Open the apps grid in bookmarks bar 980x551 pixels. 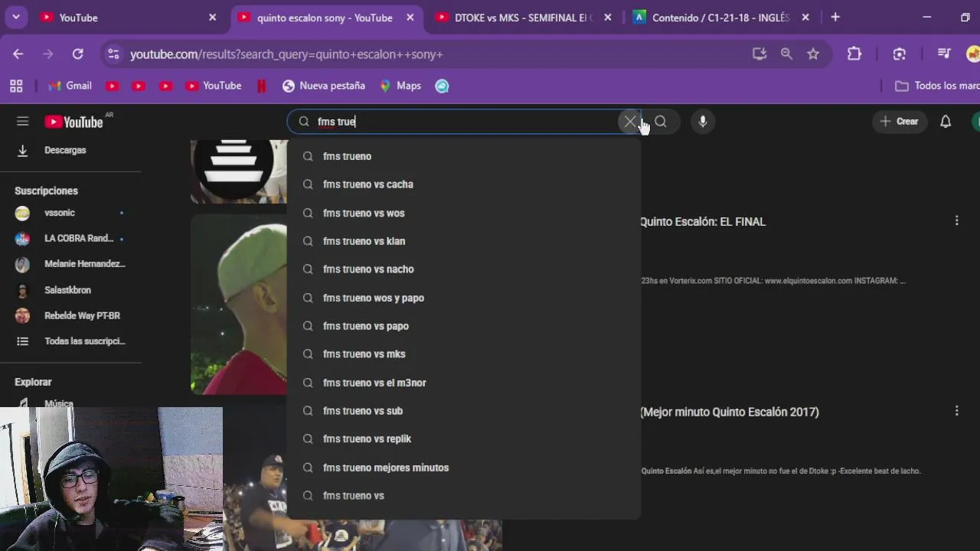pos(16,86)
